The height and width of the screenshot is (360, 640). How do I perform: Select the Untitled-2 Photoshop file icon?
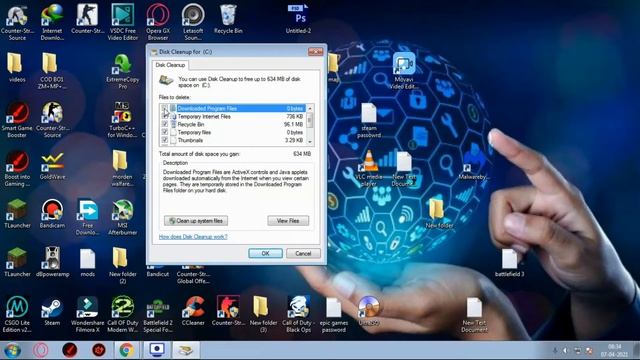coord(298,19)
